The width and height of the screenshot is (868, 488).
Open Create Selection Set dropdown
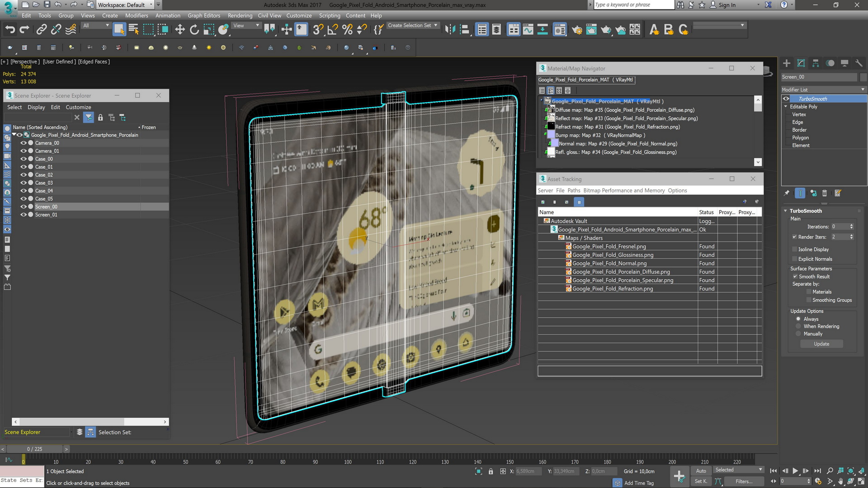point(413,26)
